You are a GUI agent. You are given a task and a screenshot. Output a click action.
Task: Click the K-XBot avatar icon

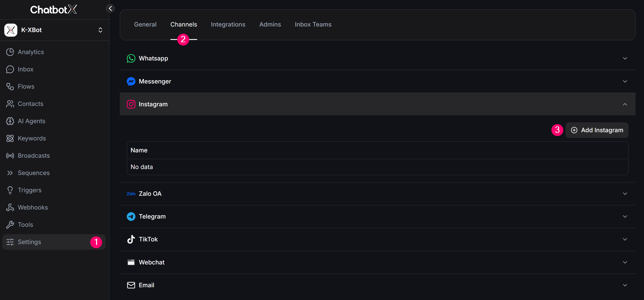11,30
